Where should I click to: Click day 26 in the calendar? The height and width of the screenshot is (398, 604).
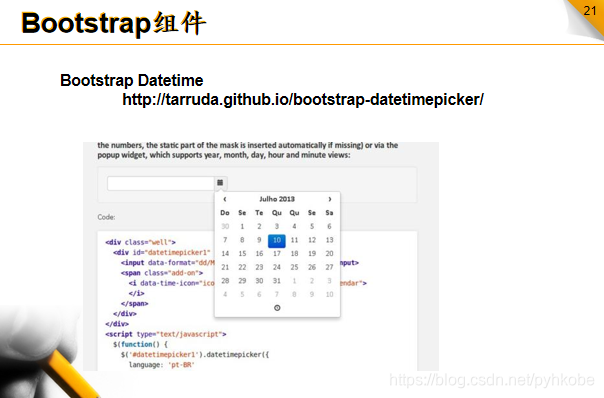[x=312, y=267]
